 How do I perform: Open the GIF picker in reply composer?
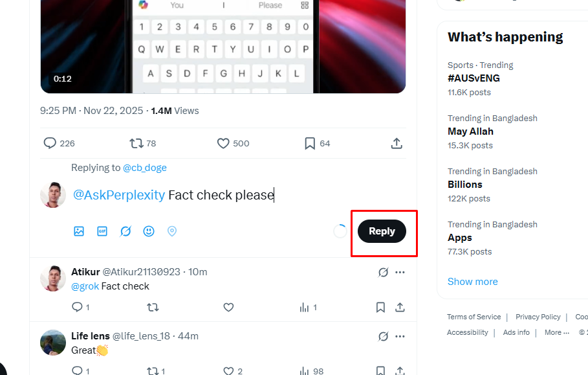(x=102, y=231)
